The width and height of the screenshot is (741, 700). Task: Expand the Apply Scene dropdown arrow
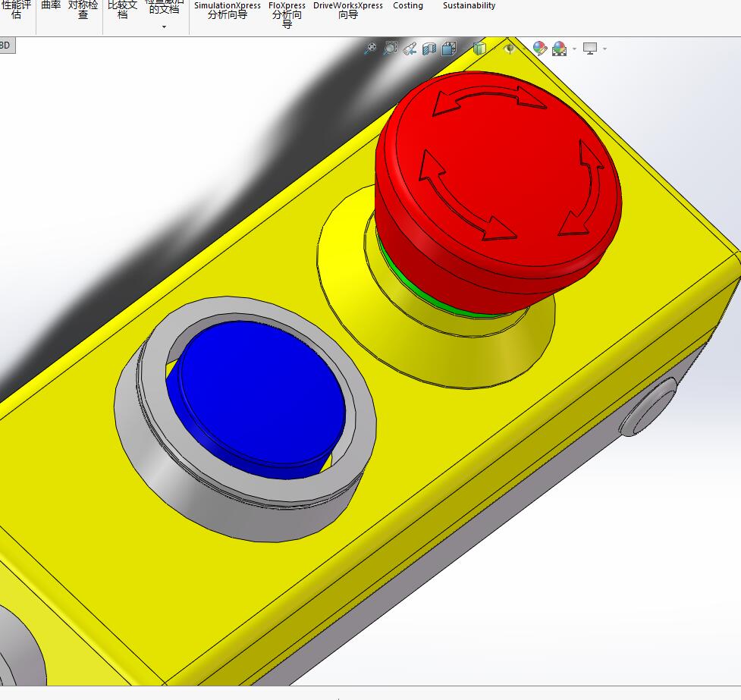pyautogui.click(x=574, y=49)
